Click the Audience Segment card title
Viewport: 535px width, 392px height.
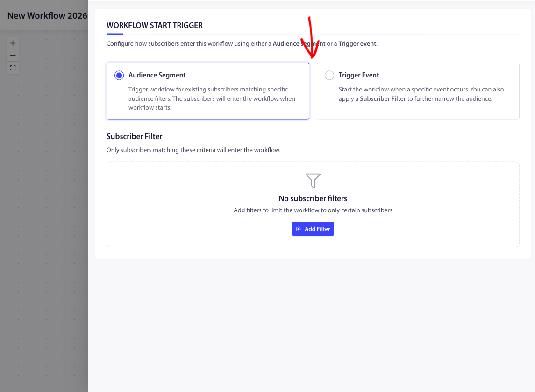pyautogui.click(x=157, y=75)
